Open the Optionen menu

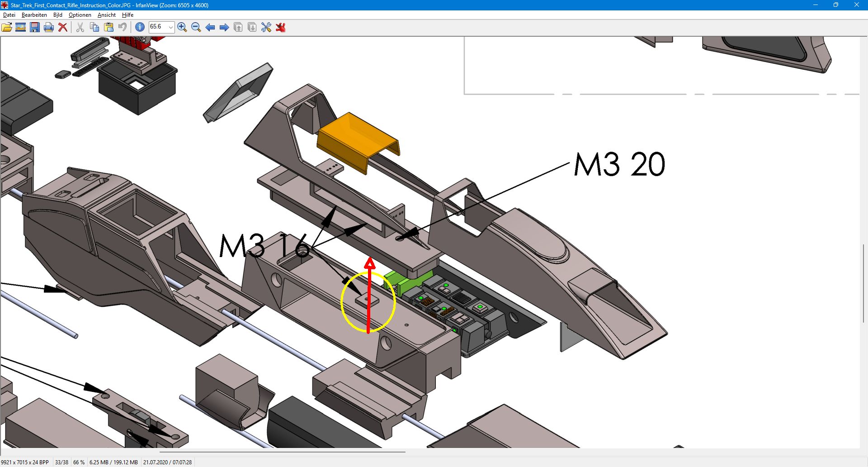[80, 15]
